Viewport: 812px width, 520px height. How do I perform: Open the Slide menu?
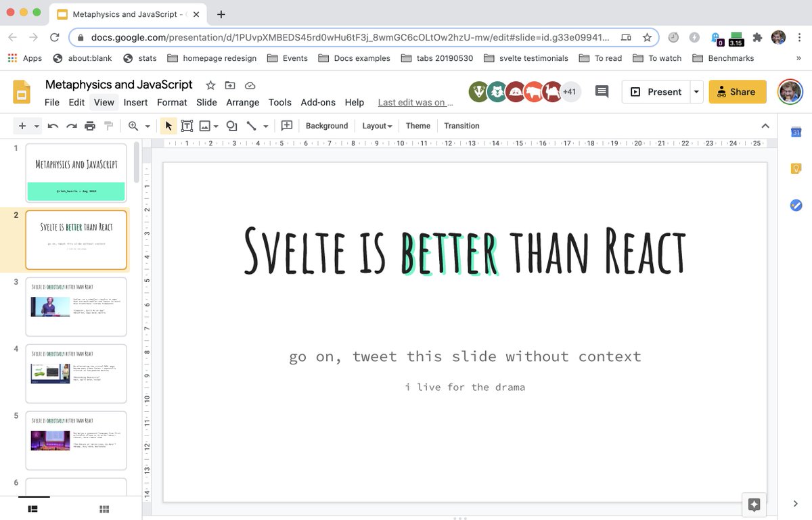coord(206,102)
